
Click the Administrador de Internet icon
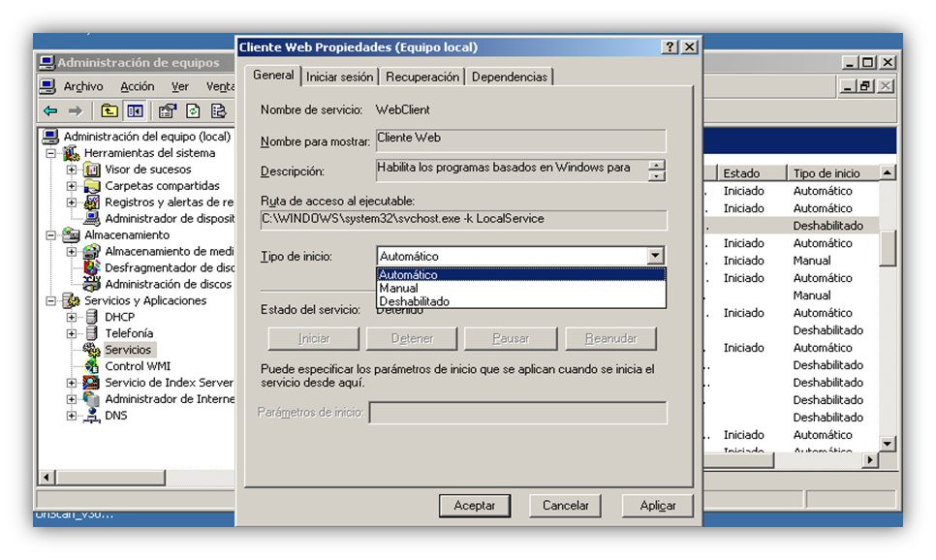(x=92, y=399)
